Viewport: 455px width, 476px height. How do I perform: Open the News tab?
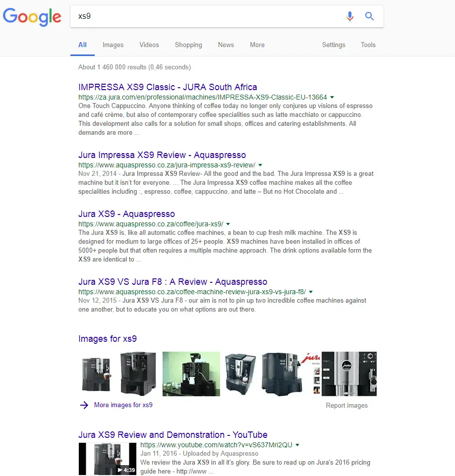point(226,45)
